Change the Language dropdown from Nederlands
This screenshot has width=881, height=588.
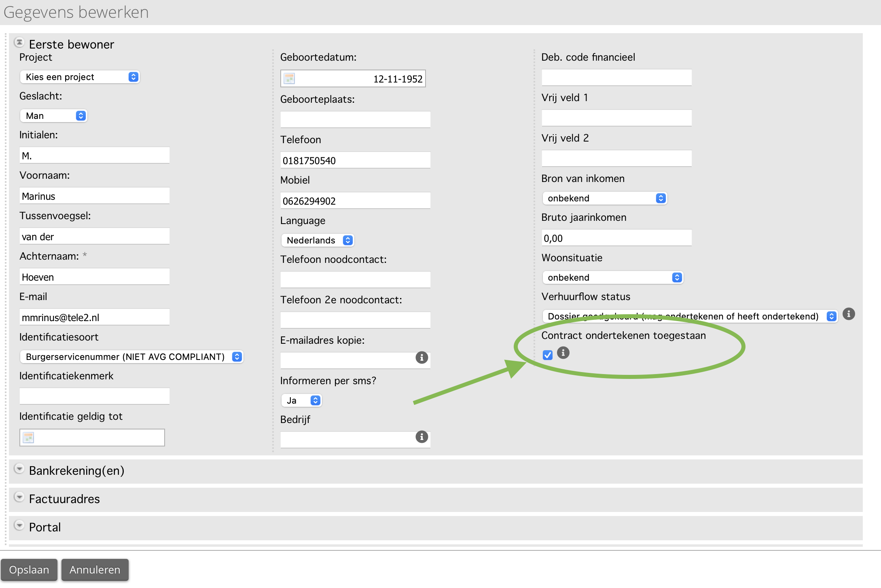point(318,240)
